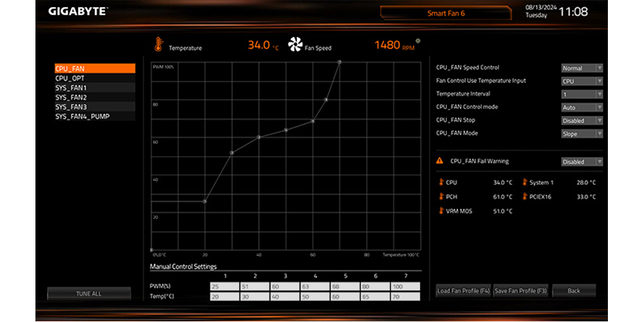The image size is (644, 322).
Task: Open CPU_FAN Speed Control dropdown
Action: point(582,68)
